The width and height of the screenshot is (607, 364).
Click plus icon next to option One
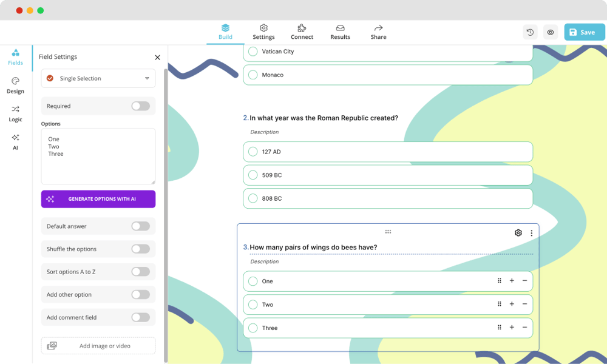click(512, 281)
